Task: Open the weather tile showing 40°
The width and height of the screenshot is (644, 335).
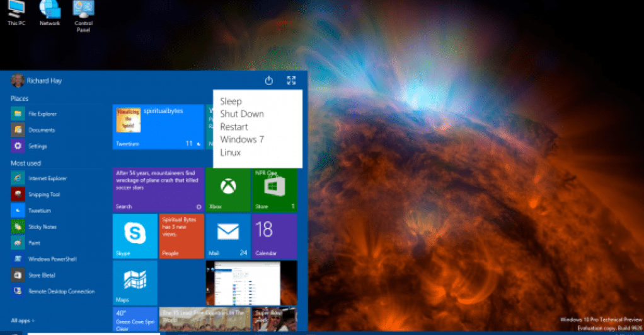Action: pos(135,319)
